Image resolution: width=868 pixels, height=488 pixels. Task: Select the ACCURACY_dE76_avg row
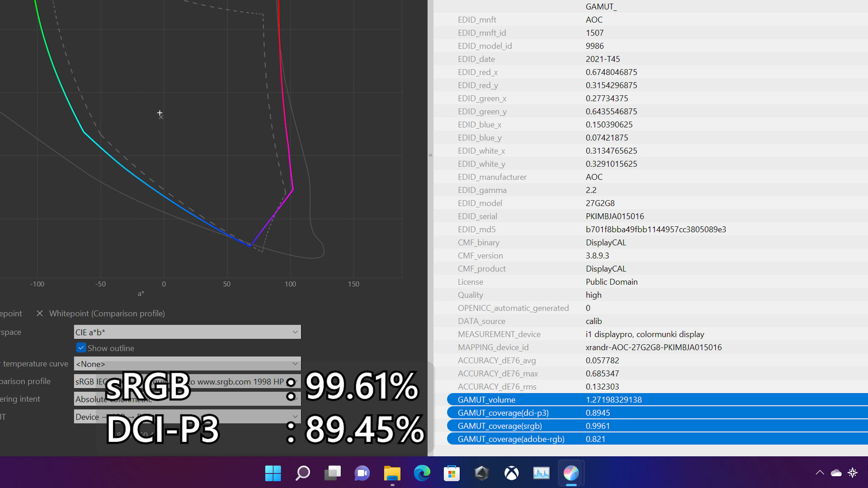651,360
